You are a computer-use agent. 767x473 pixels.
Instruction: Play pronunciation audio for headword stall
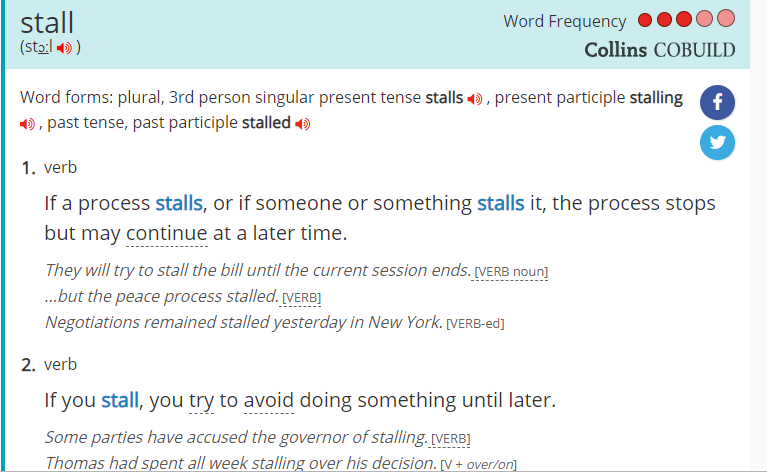pyautogui.click(x=64, y=48)
